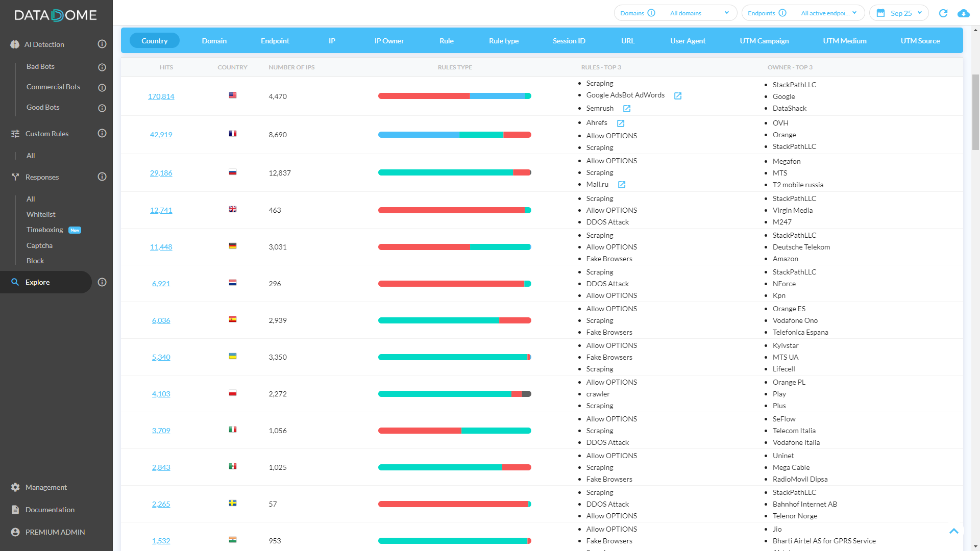Select the Country tab filter
The image size is (980, 551).
154,40
